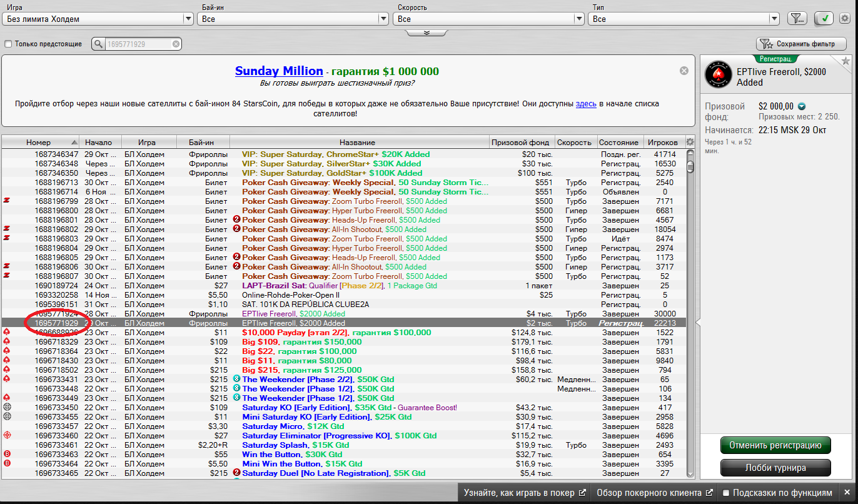Expand the 'Игра' dropdown
The image size is (858, 504).
click(x=188, y=19)
